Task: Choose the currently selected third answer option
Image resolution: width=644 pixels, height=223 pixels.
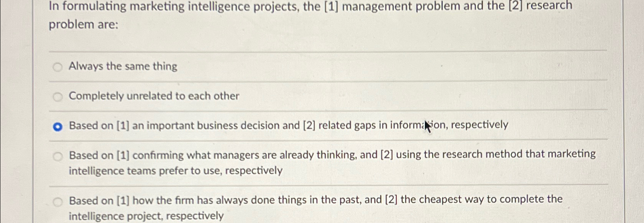Action: (57, 126)
